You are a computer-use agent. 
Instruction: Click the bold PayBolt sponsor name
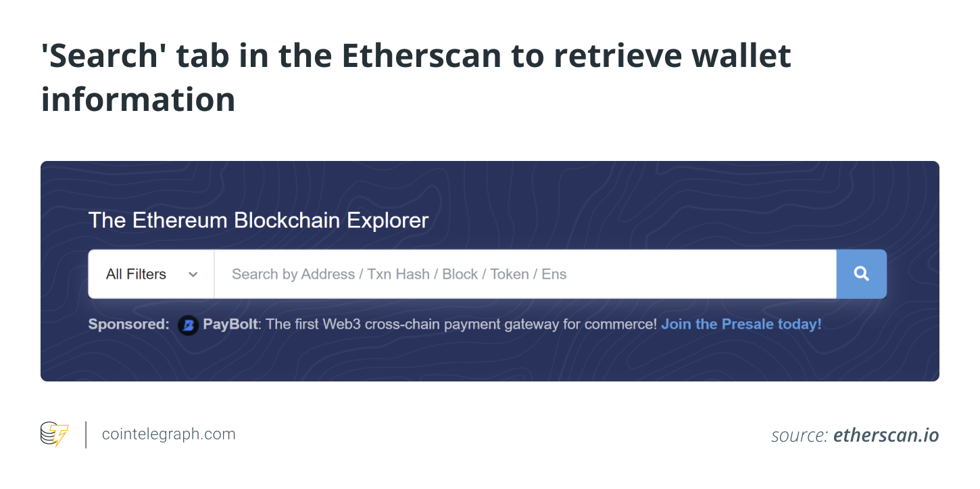(230, 324)
